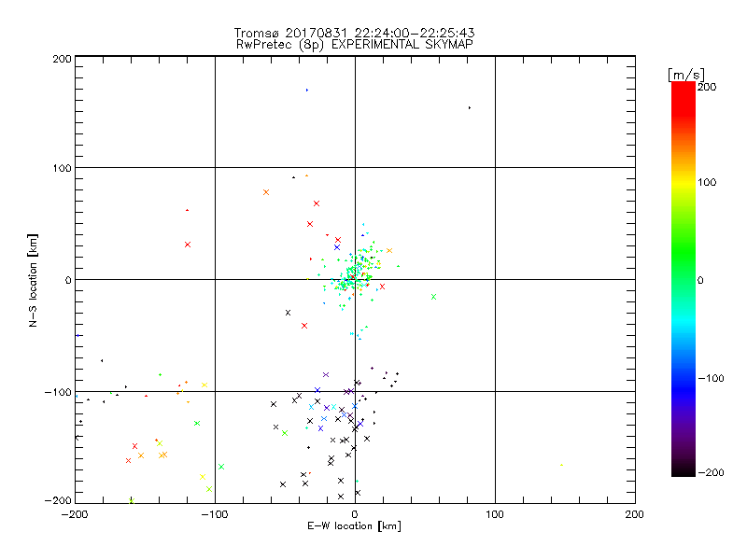Click the '0' tick label on the color bar
The height and width of the screenshot is (560, 747).
pos(700,281)
